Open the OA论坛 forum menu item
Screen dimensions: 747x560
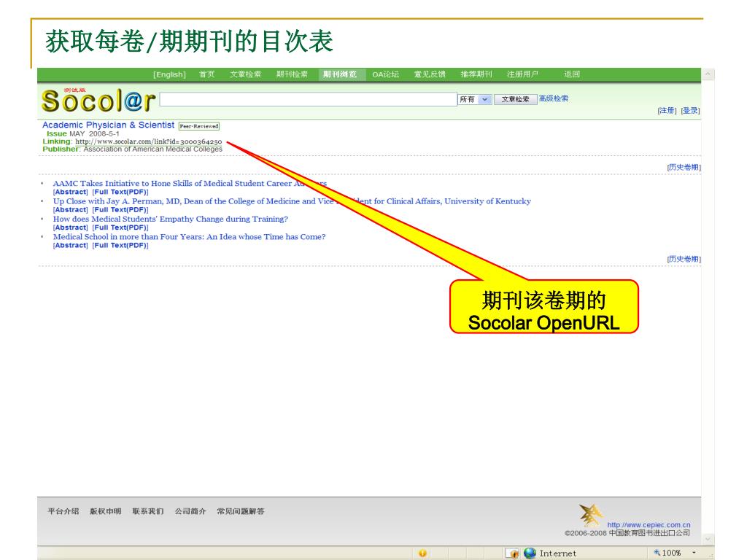[385, 74]
